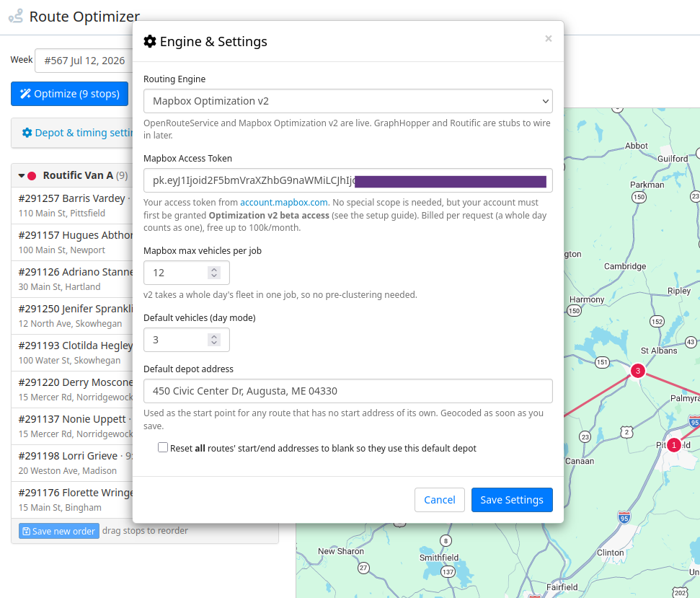
Task: Select stop #291176 at 15 Main St, Bingham
Action: click(72, 500)
